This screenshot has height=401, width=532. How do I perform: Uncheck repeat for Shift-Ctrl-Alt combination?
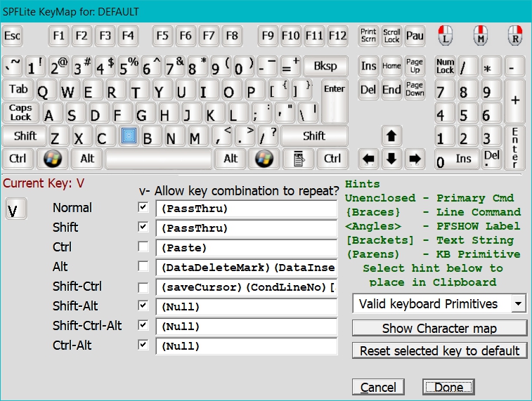[x=143, y=325]
